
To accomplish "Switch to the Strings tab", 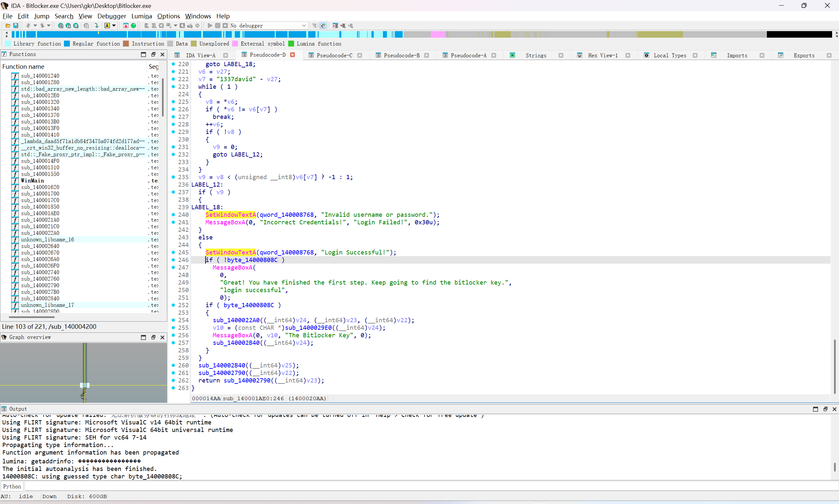I will tap(535, 55).
